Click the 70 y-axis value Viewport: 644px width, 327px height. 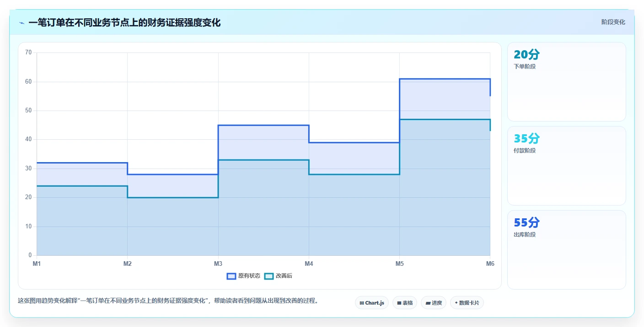(x=28, y=53)
